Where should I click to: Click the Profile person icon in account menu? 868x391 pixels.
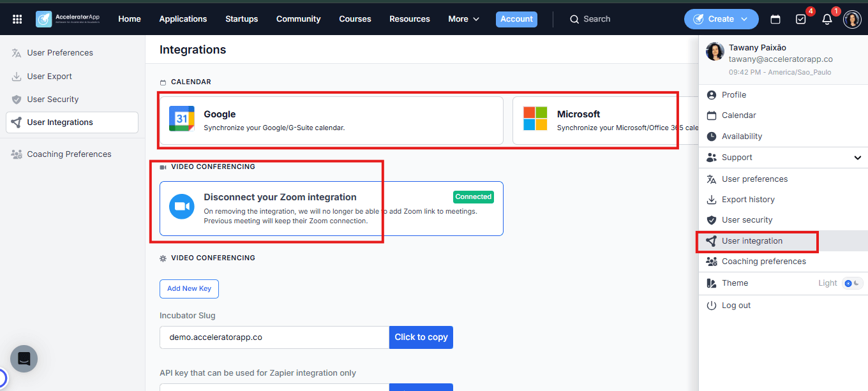(x=712, y=95)
